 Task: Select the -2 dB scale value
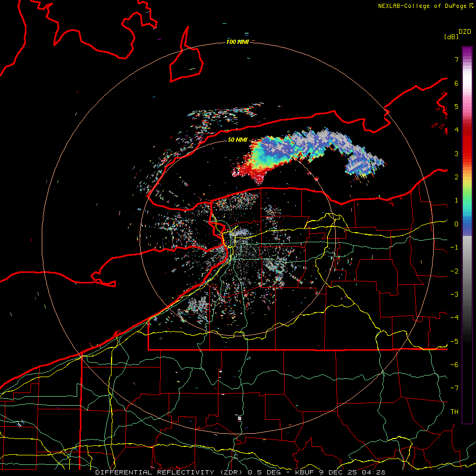click(x=454, y=271)
